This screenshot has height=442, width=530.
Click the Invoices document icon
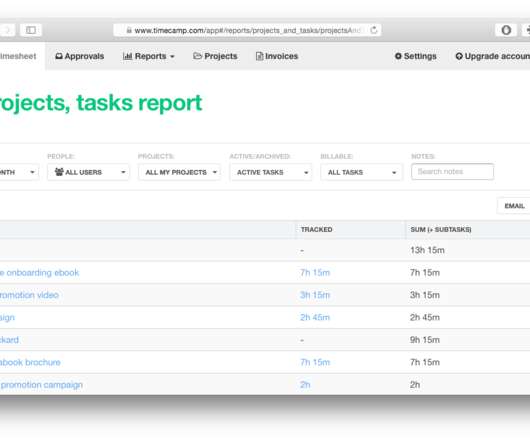[x=259, y=56]
